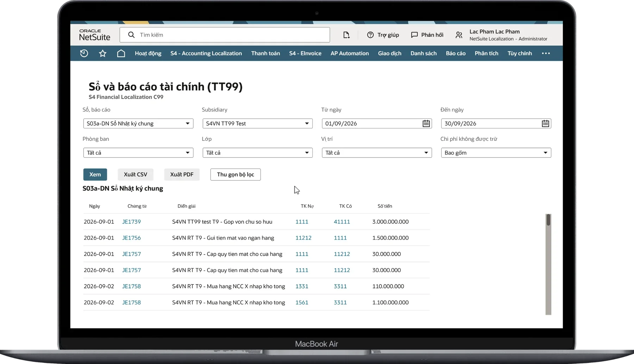Click the Xuất CSV button
Viewport: 634px width, 364px height.
(x=136, y=175)
